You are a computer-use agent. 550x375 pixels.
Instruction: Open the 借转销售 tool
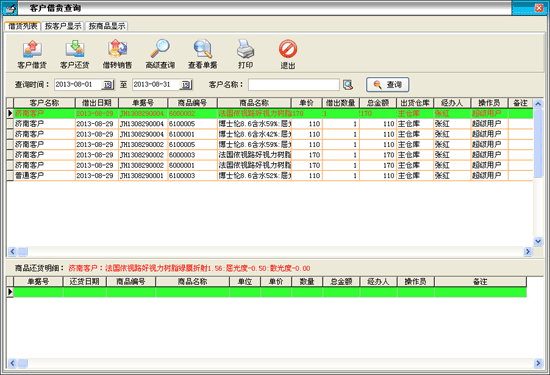117,49
